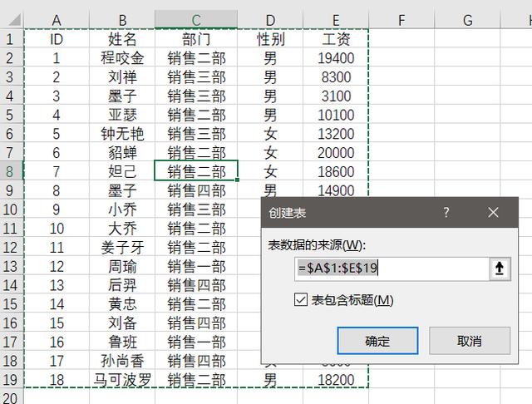Select cell containing 姜子牙
532x404 pixels.
coord(122,247)
